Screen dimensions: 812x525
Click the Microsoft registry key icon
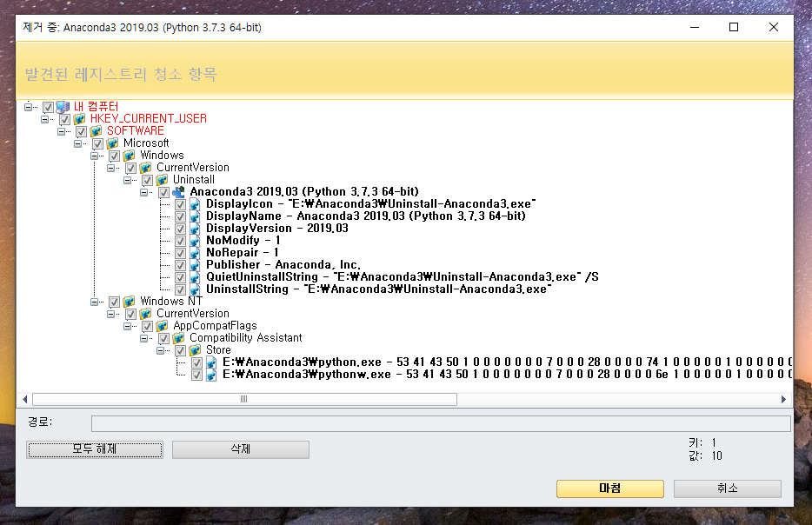(112, 143)
